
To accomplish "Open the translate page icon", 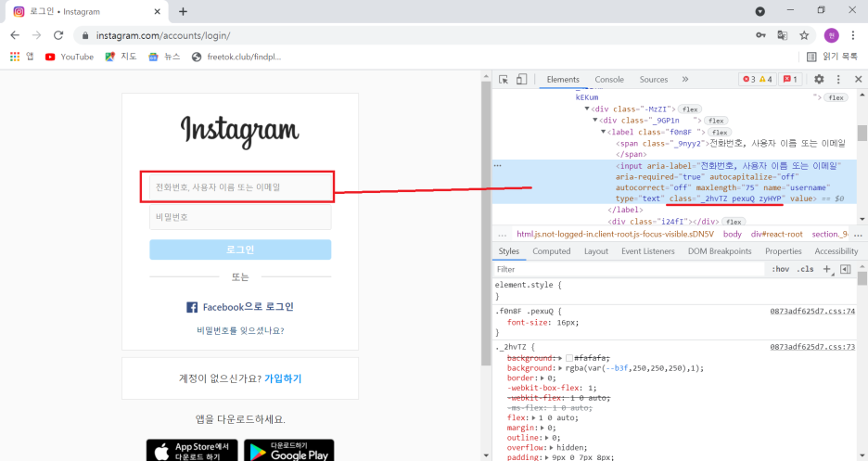I will point(782,35).
